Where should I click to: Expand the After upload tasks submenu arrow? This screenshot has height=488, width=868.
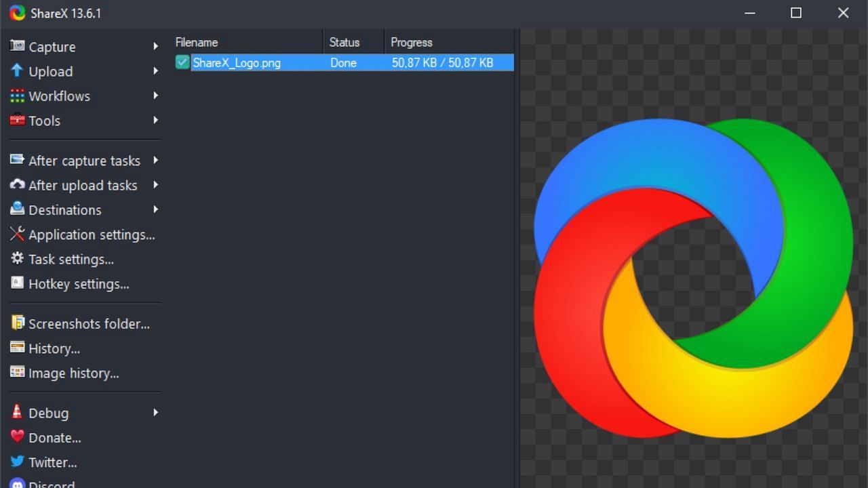(x=155, y=184)
